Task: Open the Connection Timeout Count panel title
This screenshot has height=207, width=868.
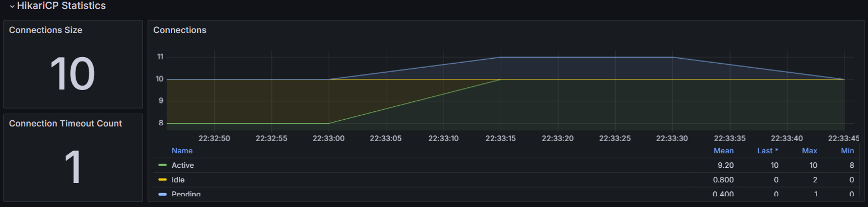Action: coord(66,123)
